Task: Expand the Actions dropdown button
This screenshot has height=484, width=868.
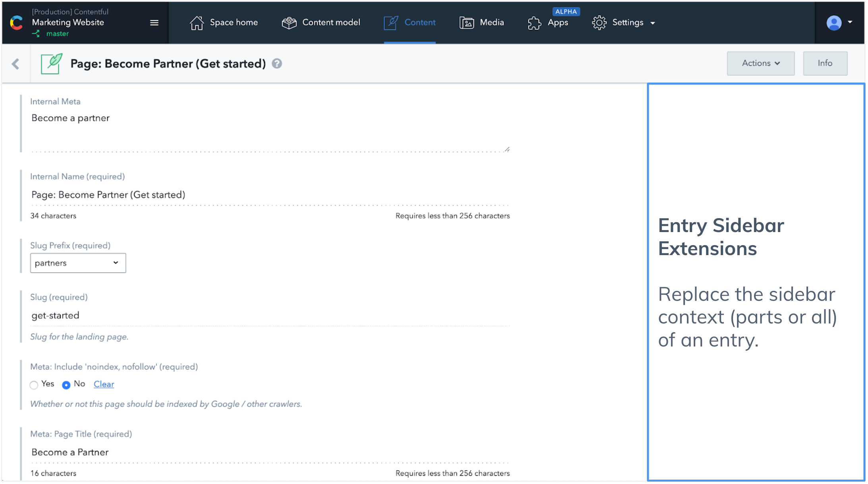Action: click(x=761, y=63)
